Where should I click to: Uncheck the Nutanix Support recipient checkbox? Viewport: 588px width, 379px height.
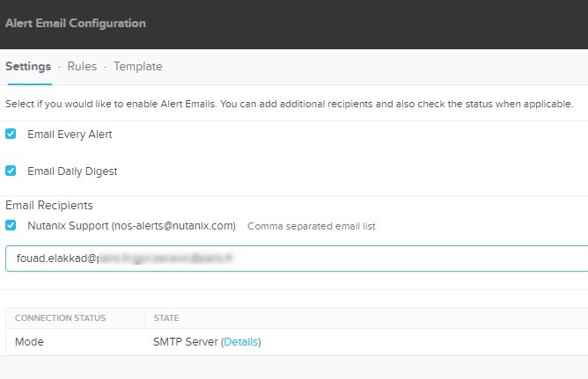click(11, 226)
